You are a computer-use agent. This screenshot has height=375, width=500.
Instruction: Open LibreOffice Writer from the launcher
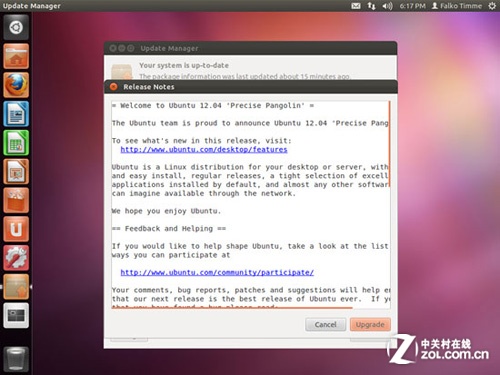[x=16, y=114]
